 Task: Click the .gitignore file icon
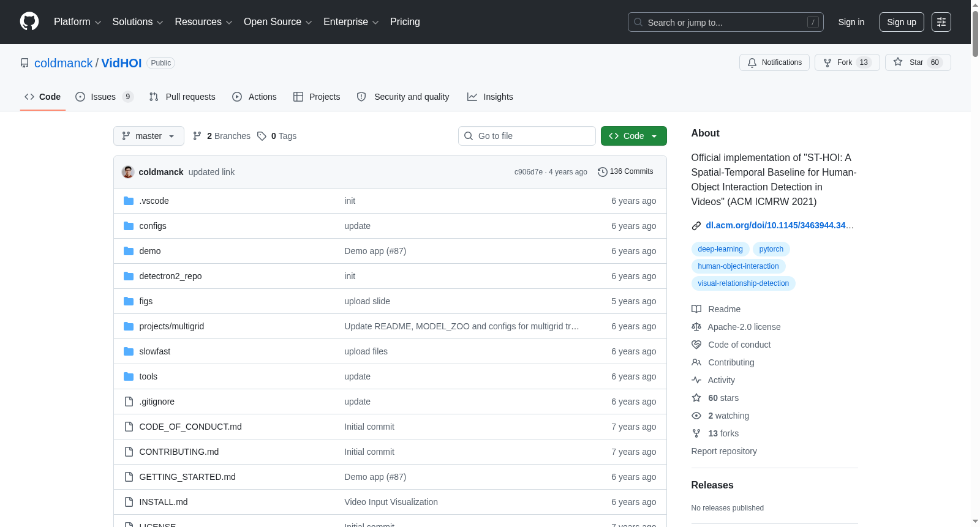coord(129,402)
